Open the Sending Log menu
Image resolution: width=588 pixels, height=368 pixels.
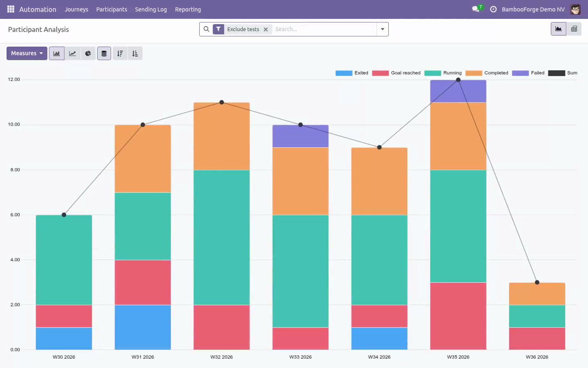(x=151, y=9)
